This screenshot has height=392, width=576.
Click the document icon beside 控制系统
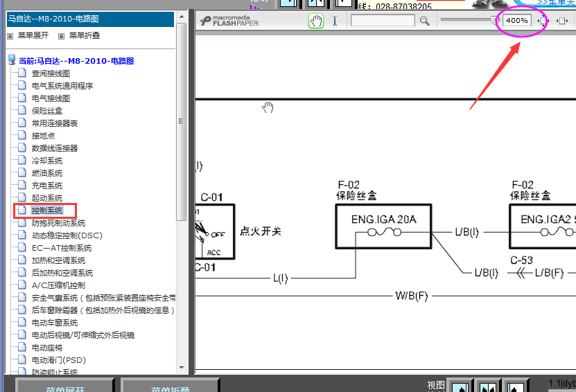(22, 210)
